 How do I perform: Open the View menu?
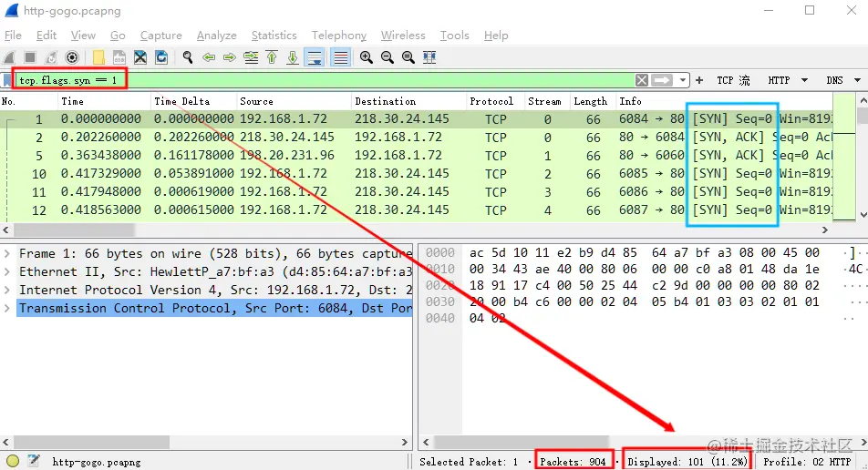point(83,36)
